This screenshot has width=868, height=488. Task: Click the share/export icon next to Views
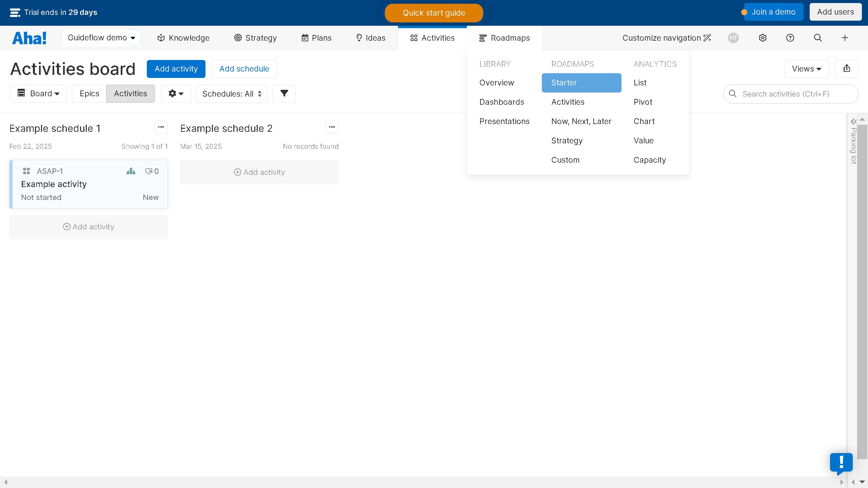(x=847, y=68)
